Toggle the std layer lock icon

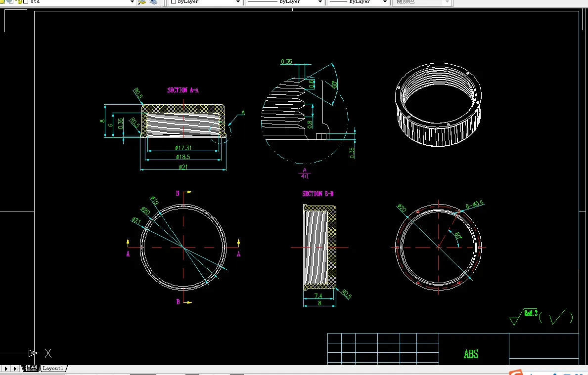tap(19, 1)
